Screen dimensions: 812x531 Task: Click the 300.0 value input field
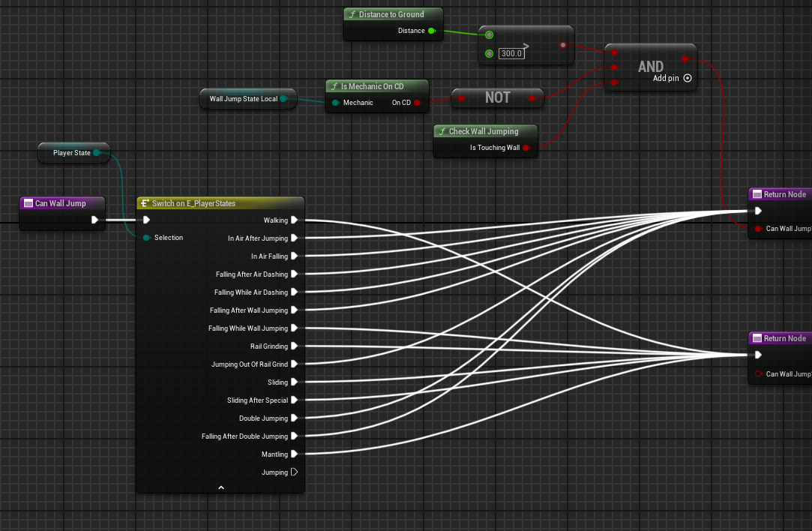pyautogui.click(x=511, y=54)
